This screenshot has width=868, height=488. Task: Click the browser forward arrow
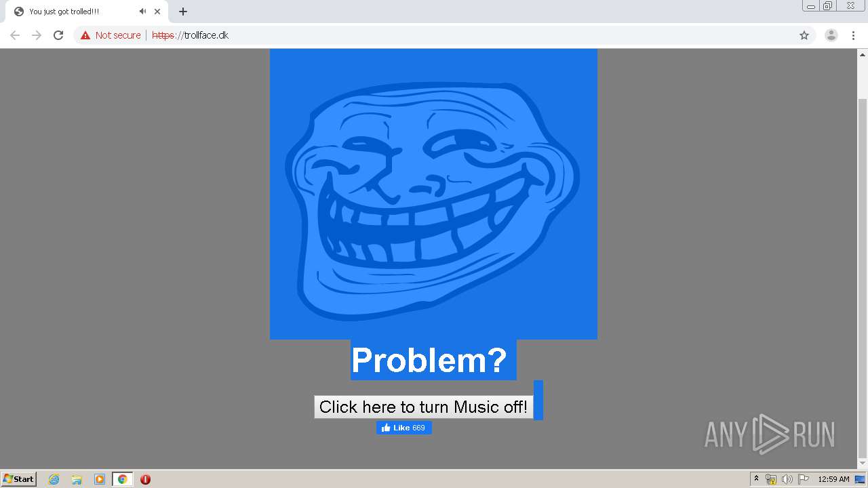37,35
